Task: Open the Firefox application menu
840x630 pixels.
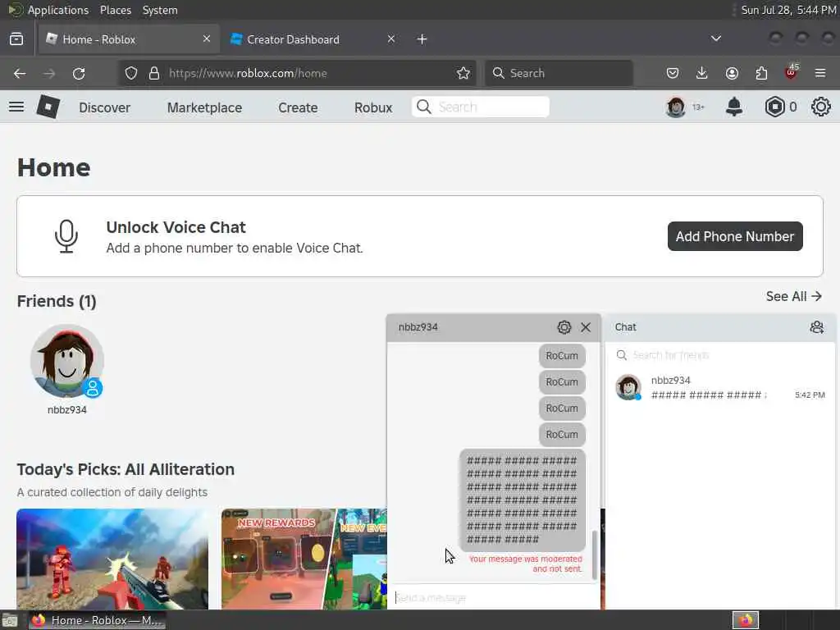Action: (x=820, y=73)
